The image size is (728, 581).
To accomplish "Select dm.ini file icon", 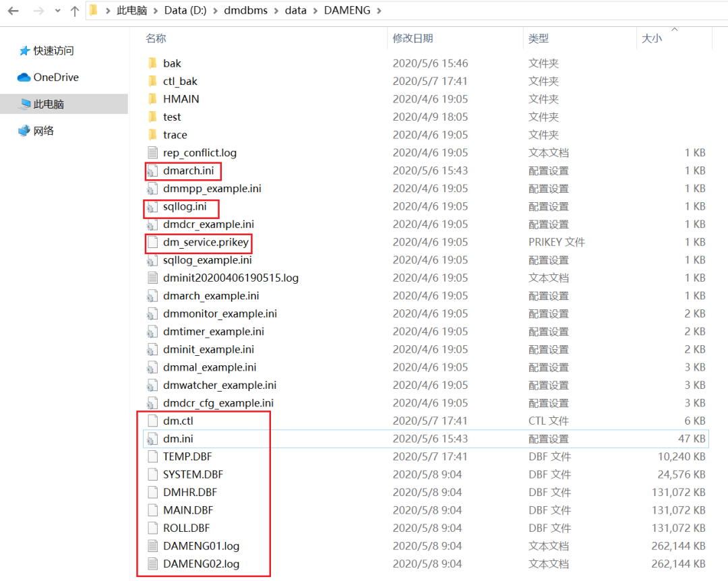I will click(x=152, y=439).
